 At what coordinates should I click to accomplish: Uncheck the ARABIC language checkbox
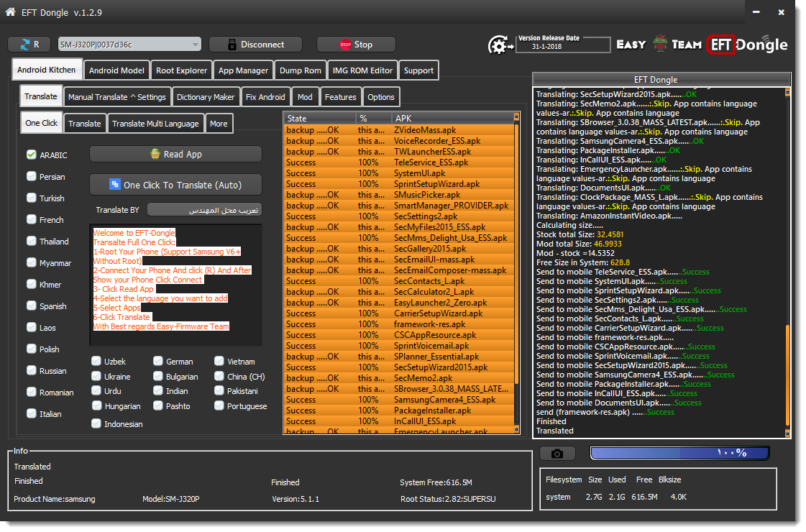pyautogui.click(x=32, y=155)
